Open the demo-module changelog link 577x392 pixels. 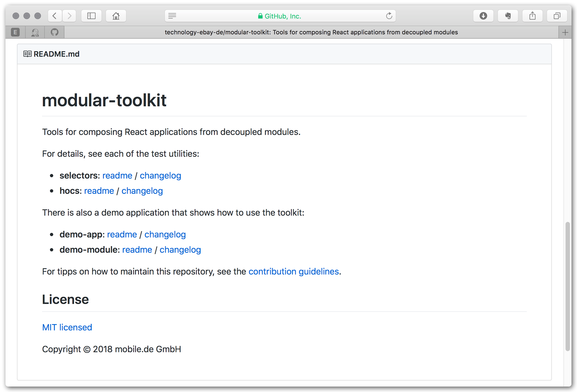tap(180, 250)
